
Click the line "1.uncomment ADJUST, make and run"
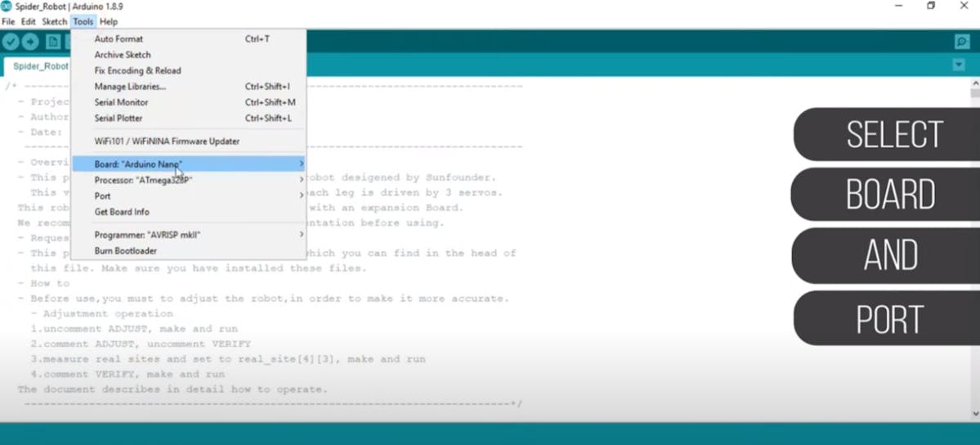pyautogui.click(x=134, y=329)
